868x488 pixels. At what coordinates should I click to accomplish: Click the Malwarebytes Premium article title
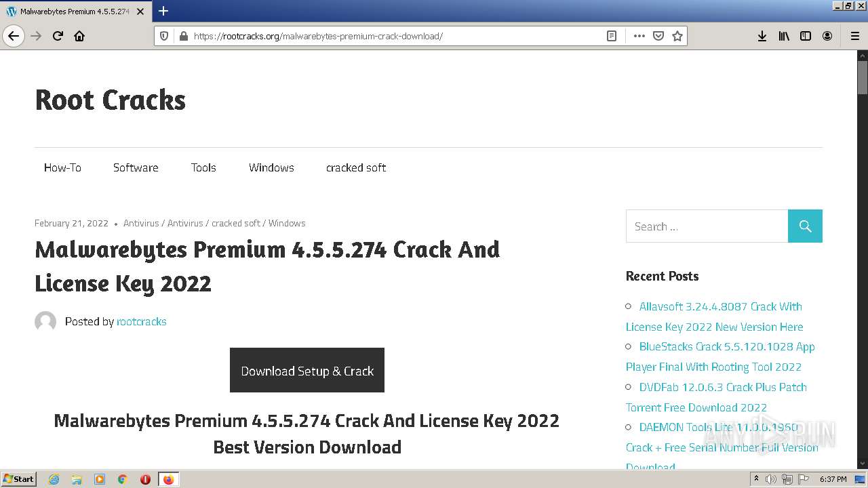(x=267, y=266)
